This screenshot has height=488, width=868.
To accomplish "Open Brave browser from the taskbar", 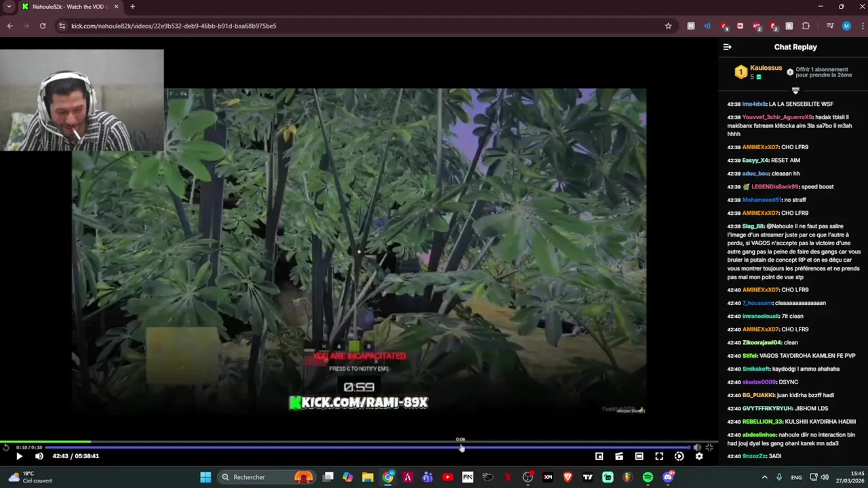I will [568, 477].
